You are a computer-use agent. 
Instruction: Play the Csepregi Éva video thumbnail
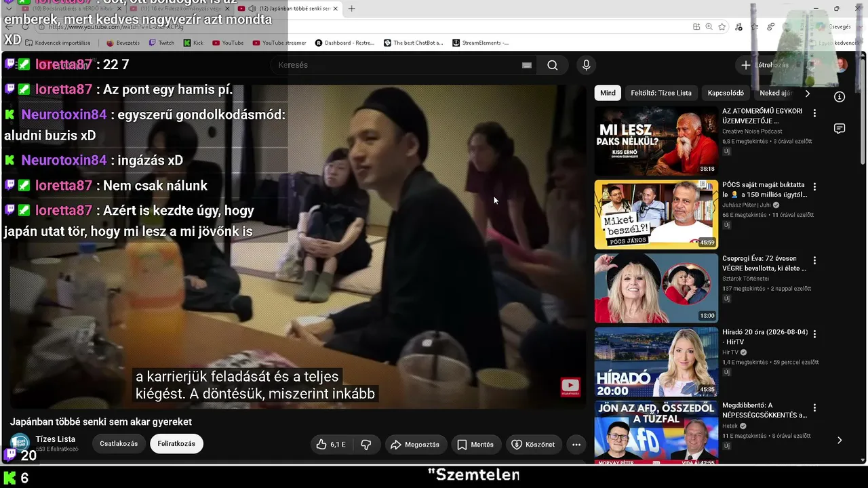pyautogui.click(x=656, y=288)
